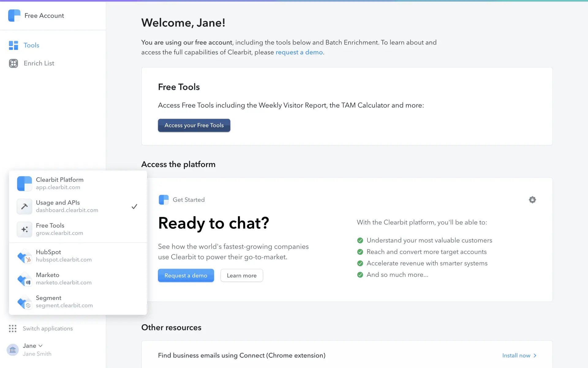Click the hammer icon for Usage and APIs
Viewport: 588px width, 368px height.
point(24,206)
